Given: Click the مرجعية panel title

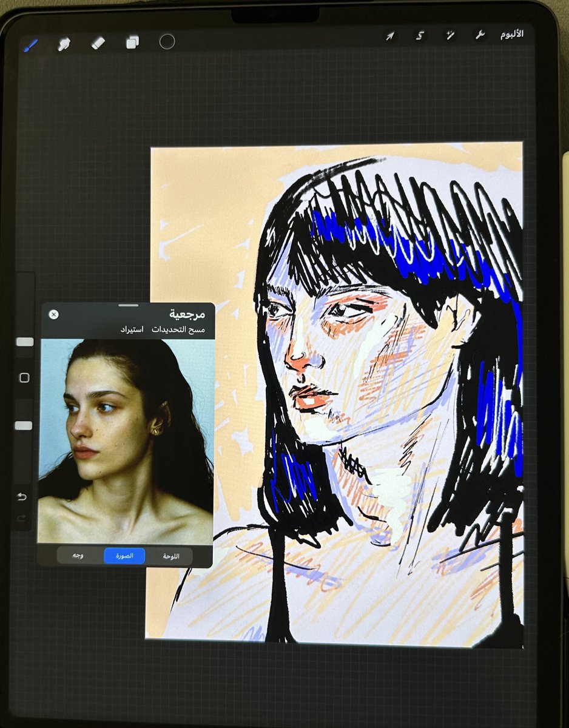Looking at the screenshot, I should point(187,314).
